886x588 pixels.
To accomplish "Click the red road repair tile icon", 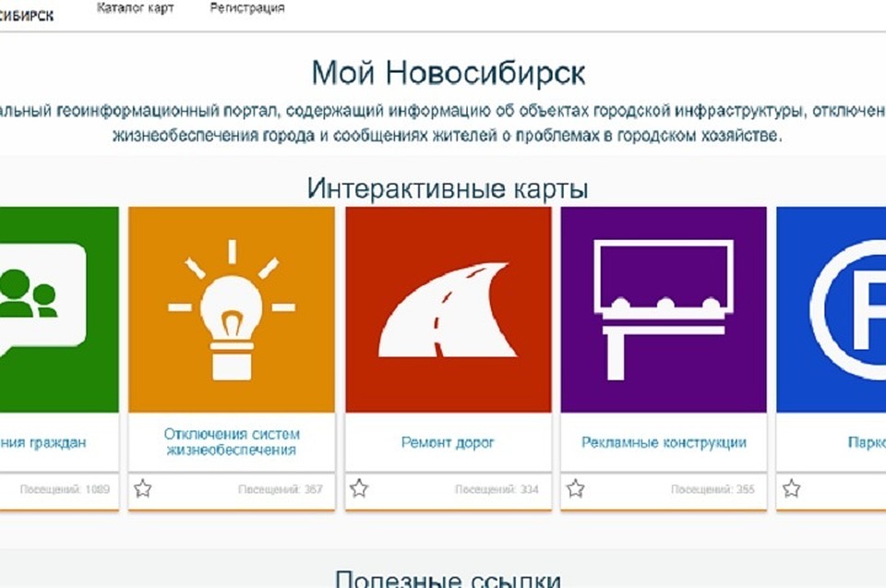I will (449, 309).
